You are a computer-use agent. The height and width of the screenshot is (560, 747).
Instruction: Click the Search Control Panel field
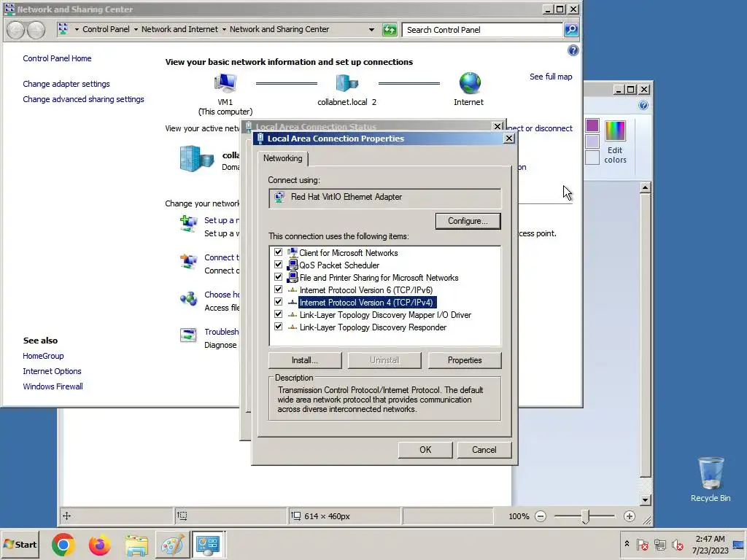tap(482, 29)
